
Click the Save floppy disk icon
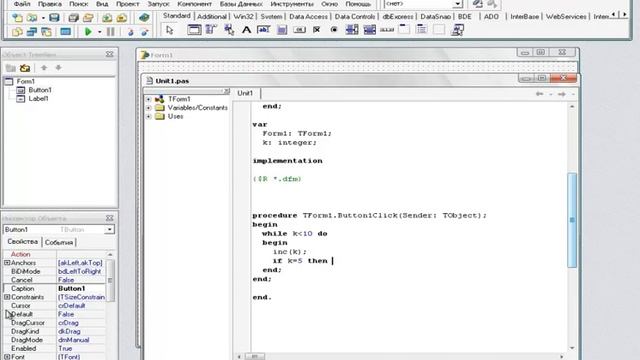click(x=54, y=18)
